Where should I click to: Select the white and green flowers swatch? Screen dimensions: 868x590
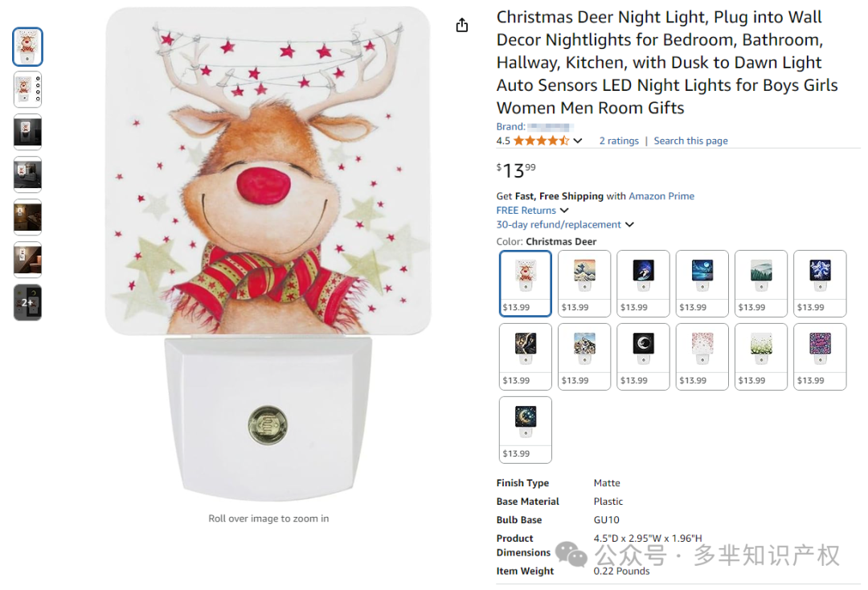pyautogui.click(x=760, y=356)
